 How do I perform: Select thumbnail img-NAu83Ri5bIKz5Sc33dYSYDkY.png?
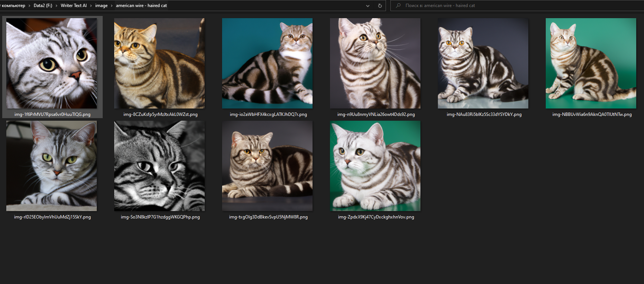coord(483,63)
